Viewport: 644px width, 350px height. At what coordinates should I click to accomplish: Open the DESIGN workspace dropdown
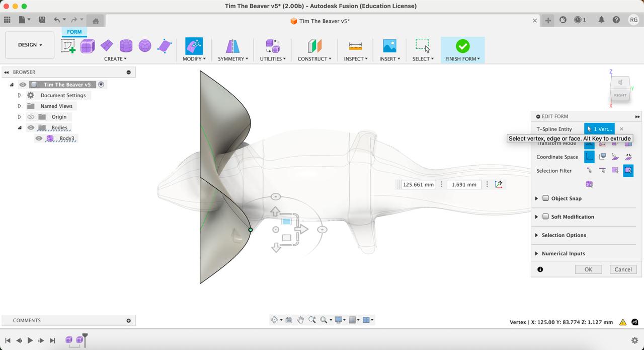(30, 45)
